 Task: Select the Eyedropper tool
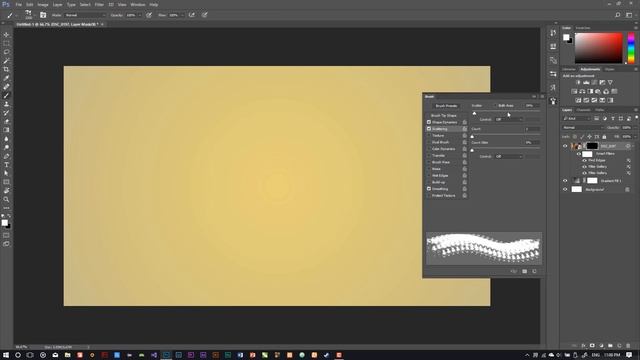click(x=6, y=78)
